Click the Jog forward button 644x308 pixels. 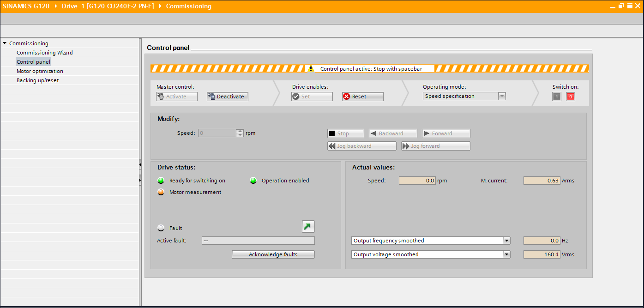click(x=436, y=146)
